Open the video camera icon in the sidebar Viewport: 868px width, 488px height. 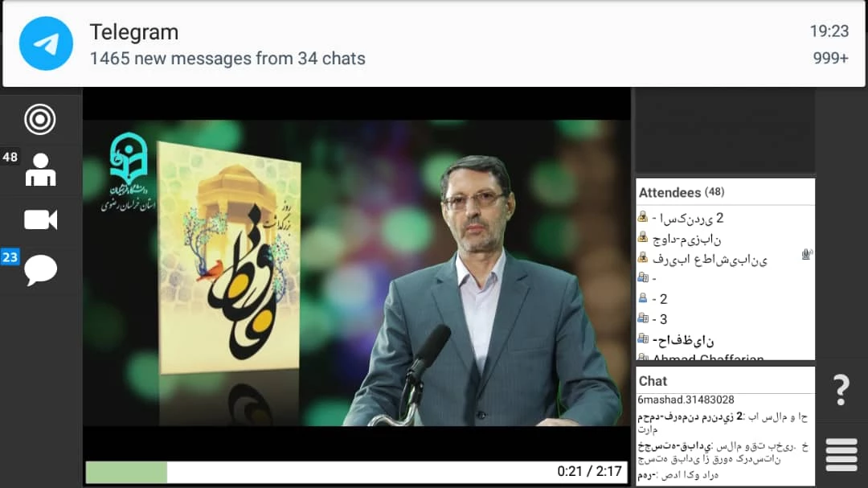click(x=40, y=219)
